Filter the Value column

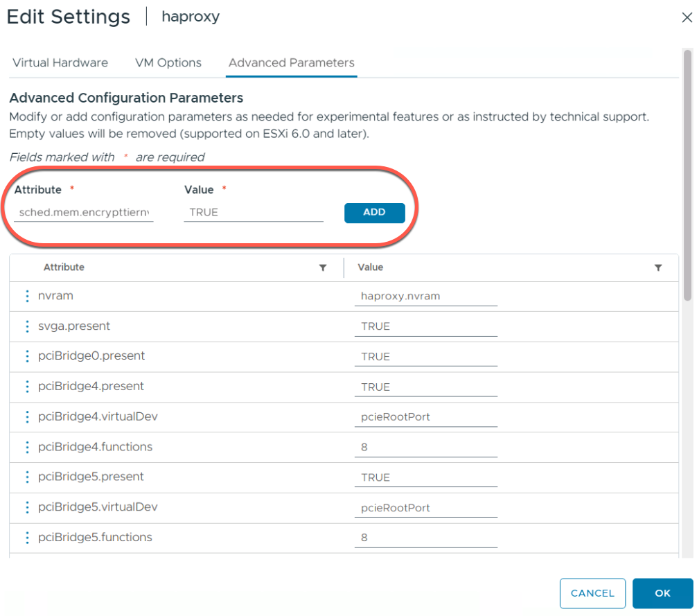658,267
